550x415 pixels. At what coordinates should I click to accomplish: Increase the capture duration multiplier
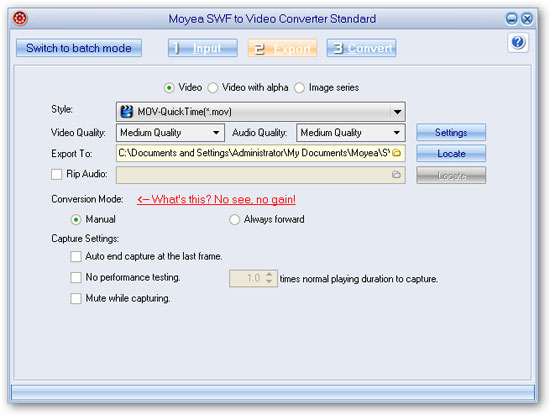pyautogui.click(x=269, y=275)
